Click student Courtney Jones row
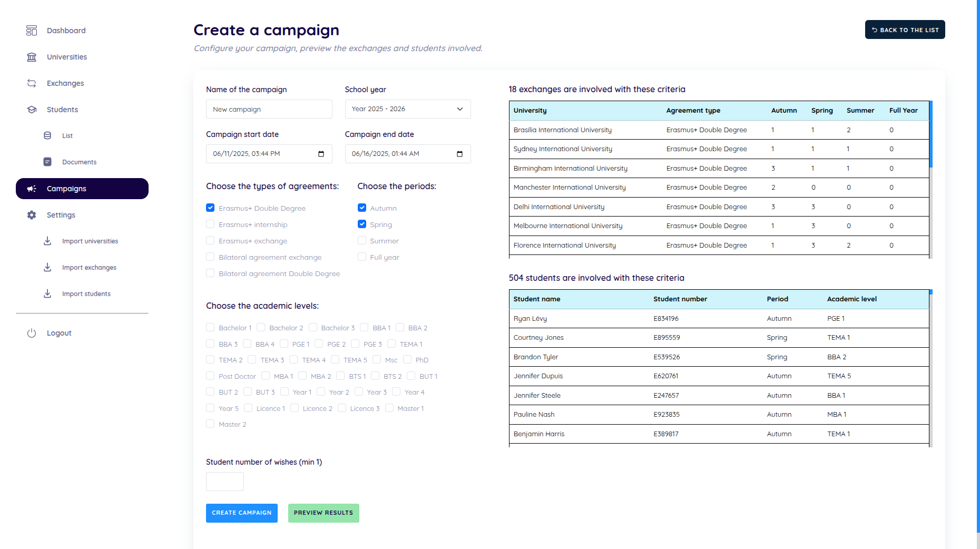The width and height of the screenshot is (980, 549). 719,338
